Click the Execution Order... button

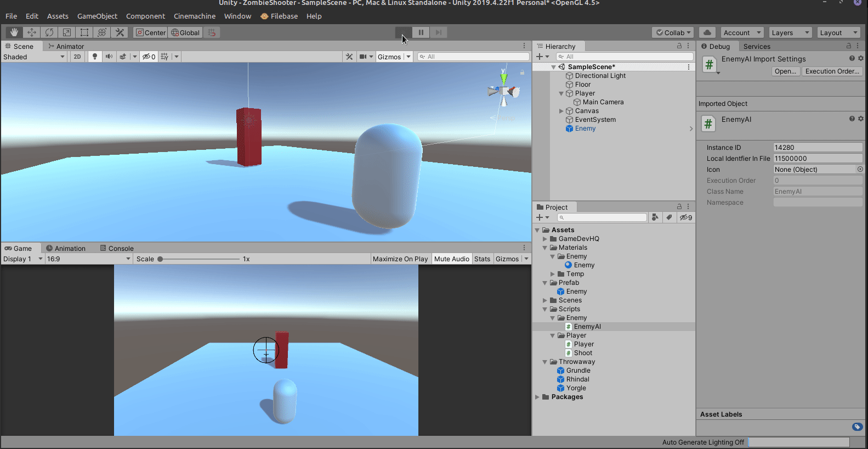(832, 71)
